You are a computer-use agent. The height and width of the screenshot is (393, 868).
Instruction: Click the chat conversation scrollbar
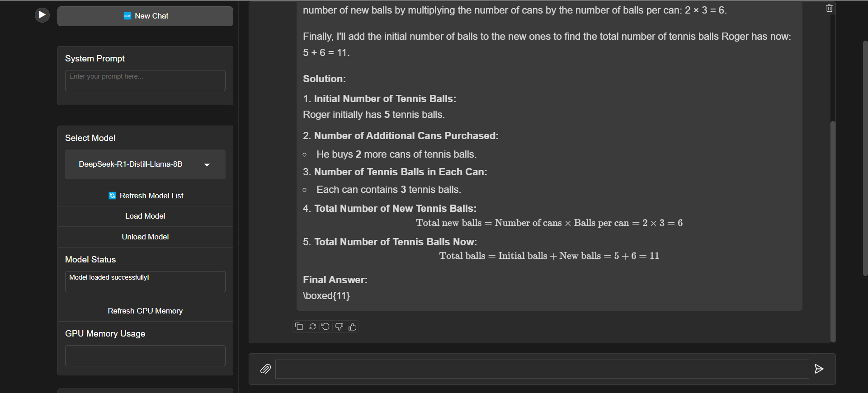[x=833, y=230]
